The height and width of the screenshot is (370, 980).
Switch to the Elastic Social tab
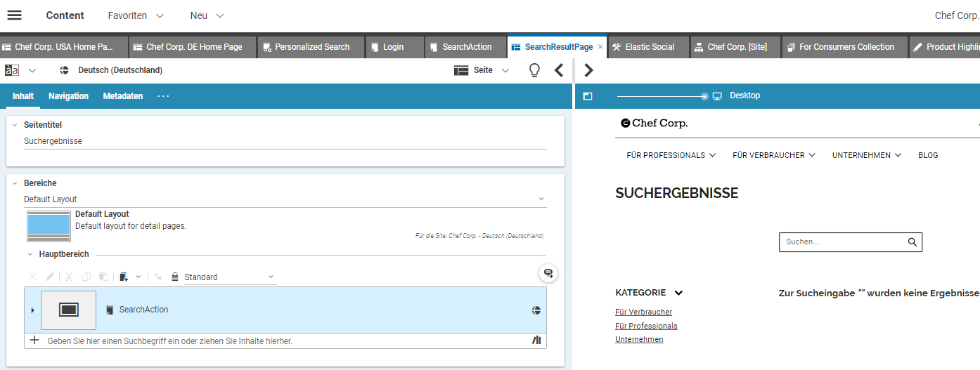[649, 47]
